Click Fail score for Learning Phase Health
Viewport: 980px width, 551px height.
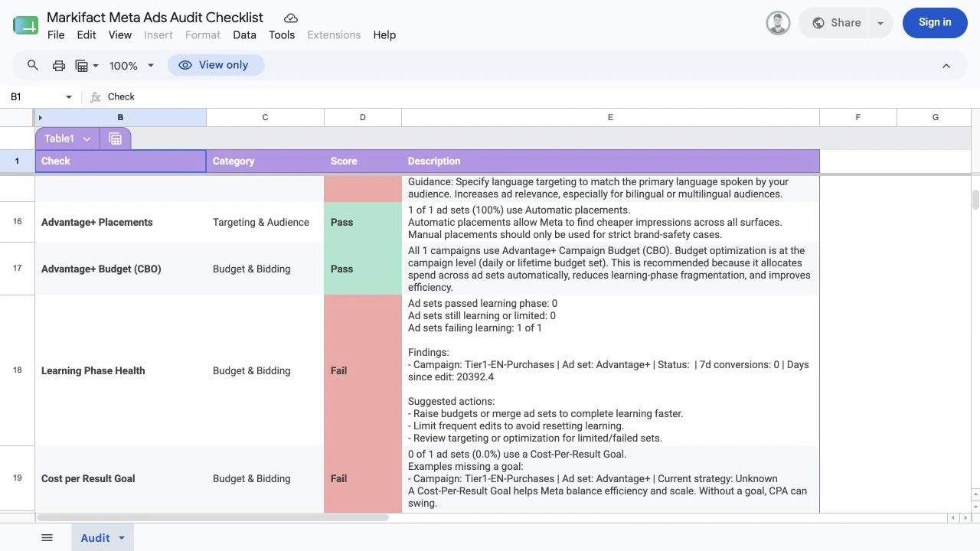pos(363,371)
